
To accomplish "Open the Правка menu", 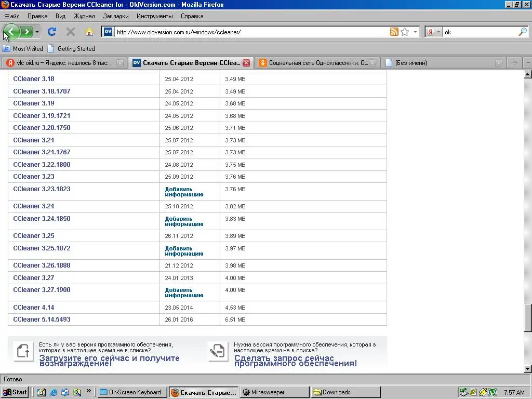I will (37, 16).
